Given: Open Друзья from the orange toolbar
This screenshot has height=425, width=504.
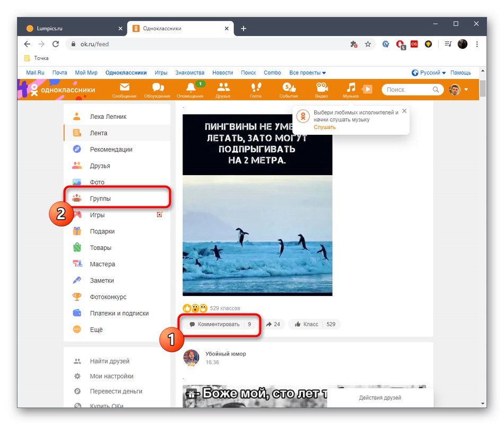Looking at the screenshot, I should pyautogui.click(x=223, y=89).
